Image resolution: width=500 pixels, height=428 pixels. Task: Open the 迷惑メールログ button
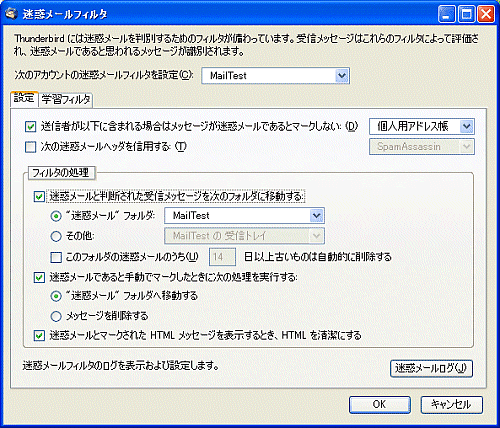[431, 369]
